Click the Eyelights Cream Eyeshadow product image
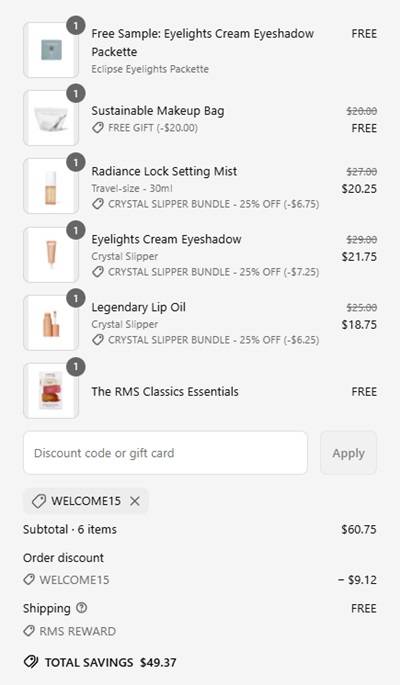Viewport: 400px width, 685px height. [51, 255]
